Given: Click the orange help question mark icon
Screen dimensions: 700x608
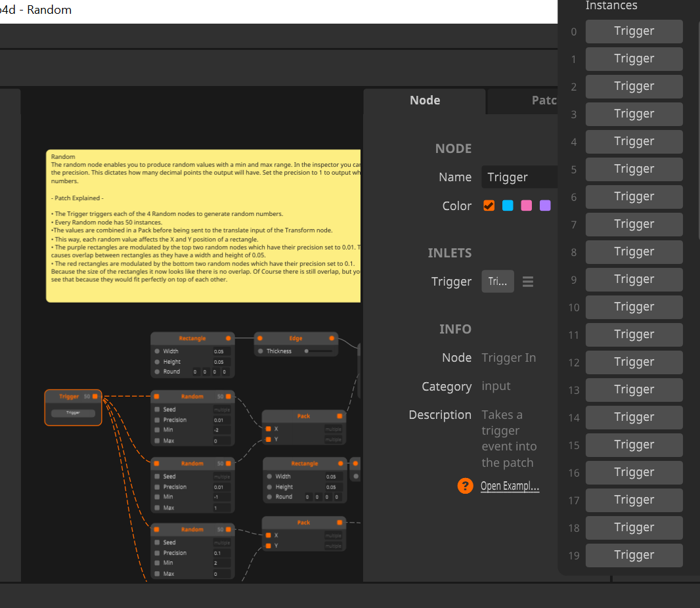Looking at the screenshot, I should pyautogui.click(x=466, y=486).
